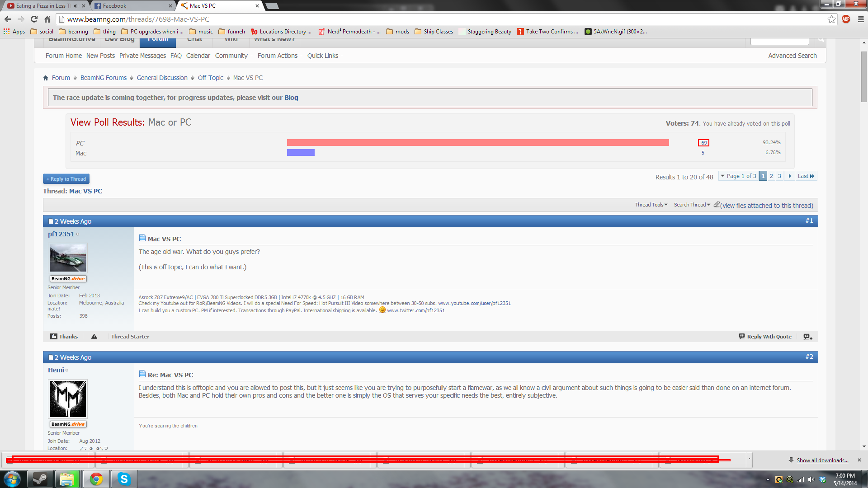Click the network signal tray icon
This screenshot has width=868, height=488.
pyautogui.click(x=801, y=479)
